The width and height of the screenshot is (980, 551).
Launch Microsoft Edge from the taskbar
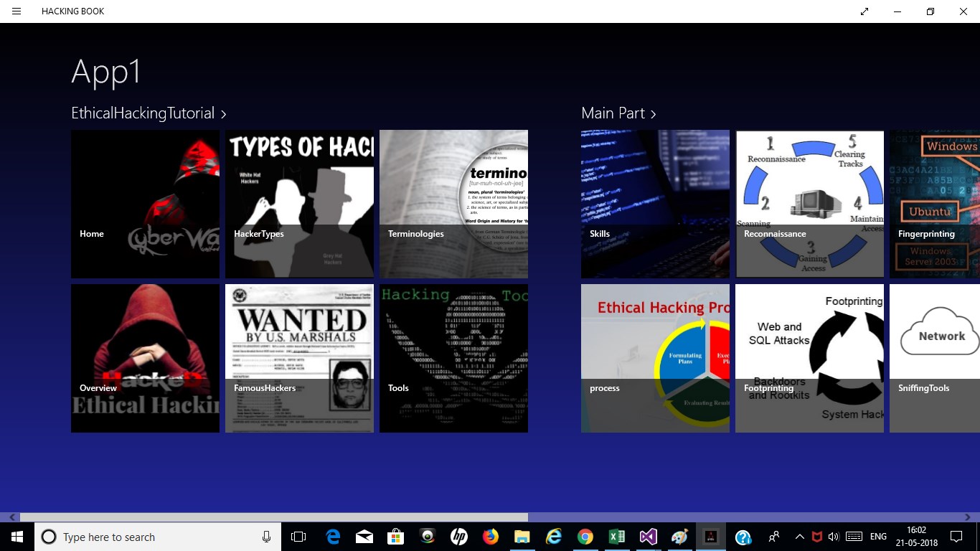332,537
